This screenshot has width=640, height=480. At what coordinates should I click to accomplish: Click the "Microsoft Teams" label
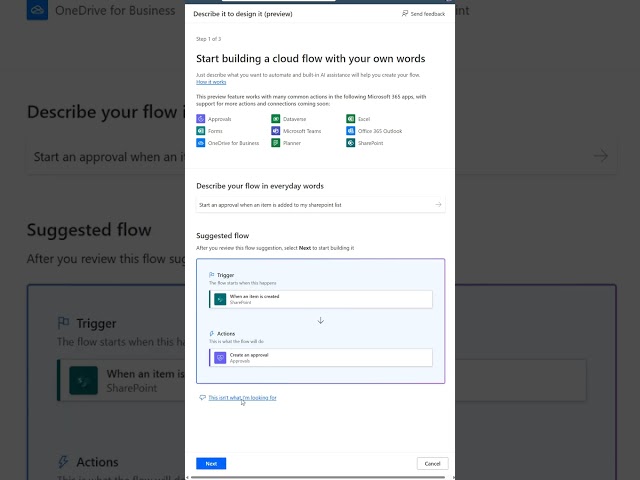(x=302, y=131)
